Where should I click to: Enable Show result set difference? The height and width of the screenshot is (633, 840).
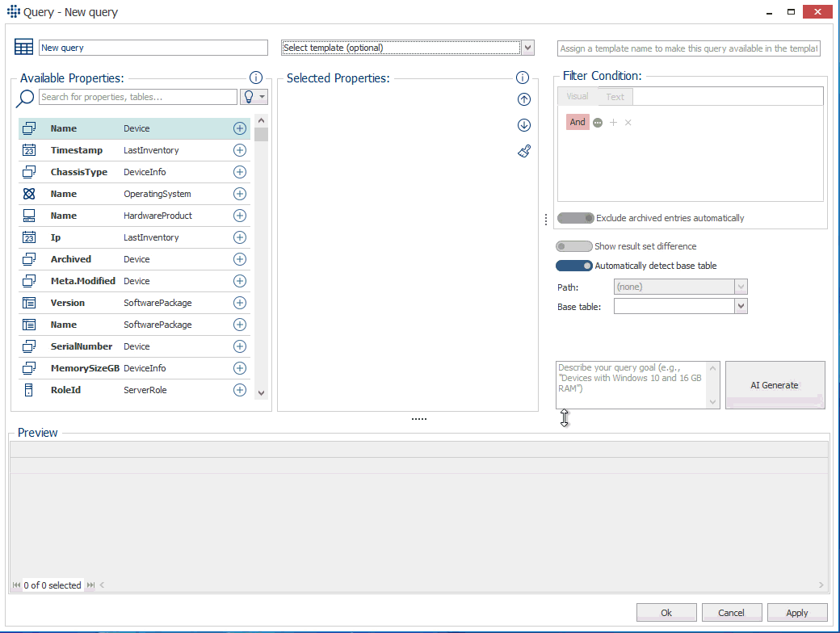point(573,246)
